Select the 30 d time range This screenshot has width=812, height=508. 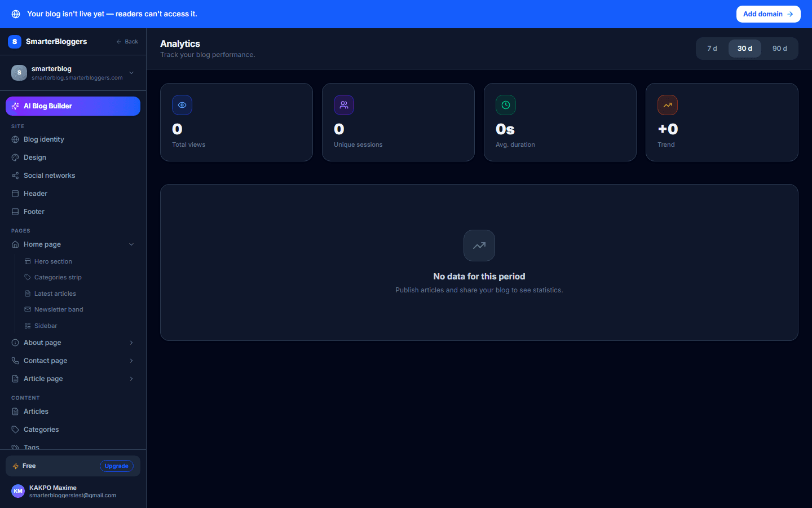tap(745, 49)
